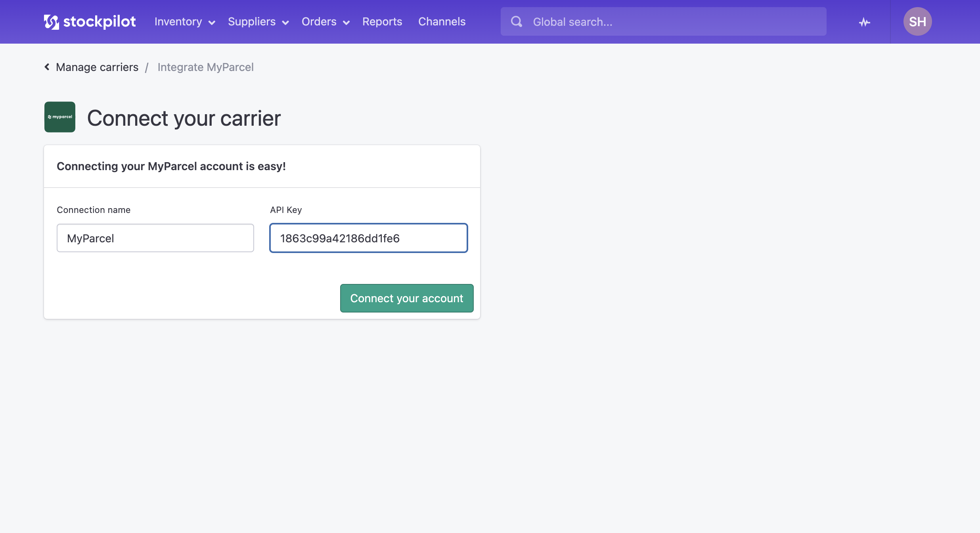Expand the Suppliers dropdown menu
This screenshot has width=980, height=533.
click(258, 22)
